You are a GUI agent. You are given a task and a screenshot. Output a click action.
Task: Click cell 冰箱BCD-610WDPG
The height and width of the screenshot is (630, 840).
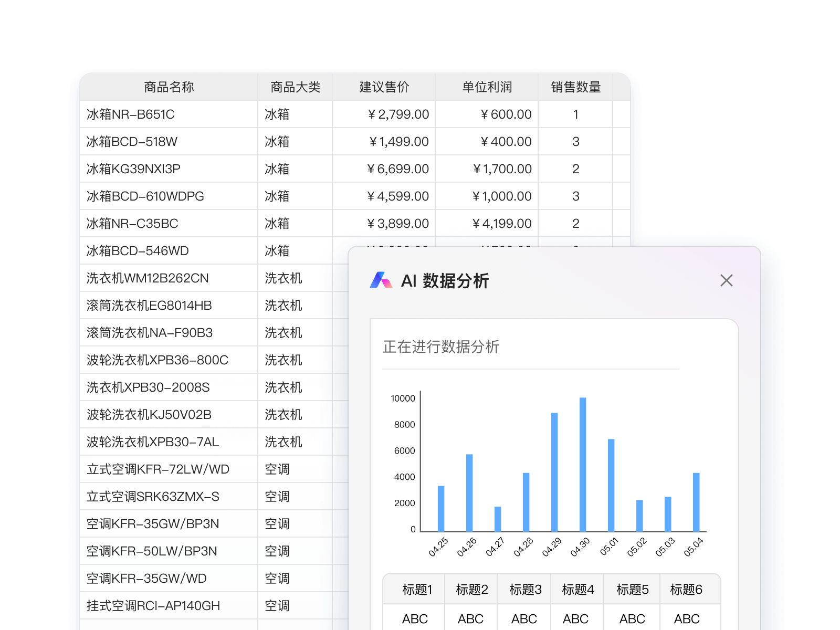click(169, 196)
